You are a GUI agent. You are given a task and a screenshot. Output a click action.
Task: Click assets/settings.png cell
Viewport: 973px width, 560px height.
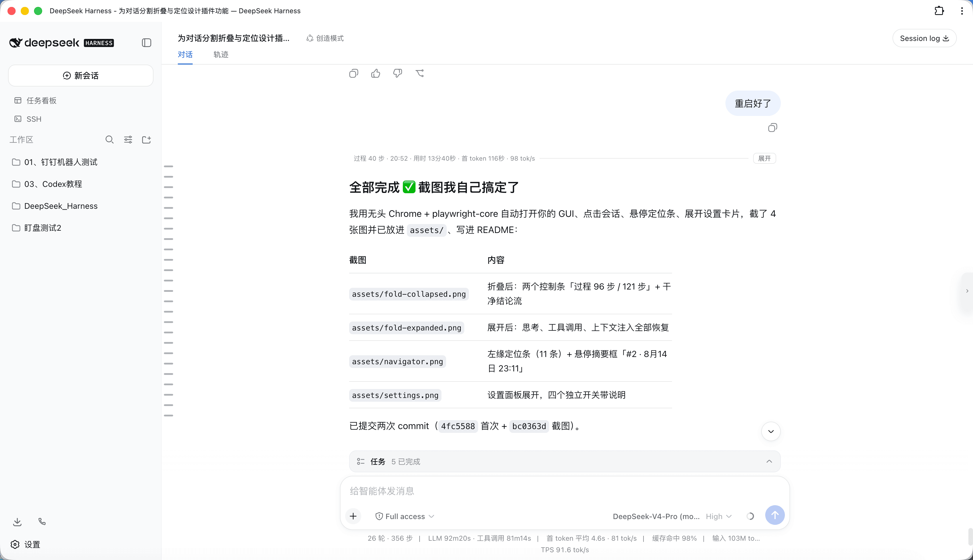click(x=395, y=395)
